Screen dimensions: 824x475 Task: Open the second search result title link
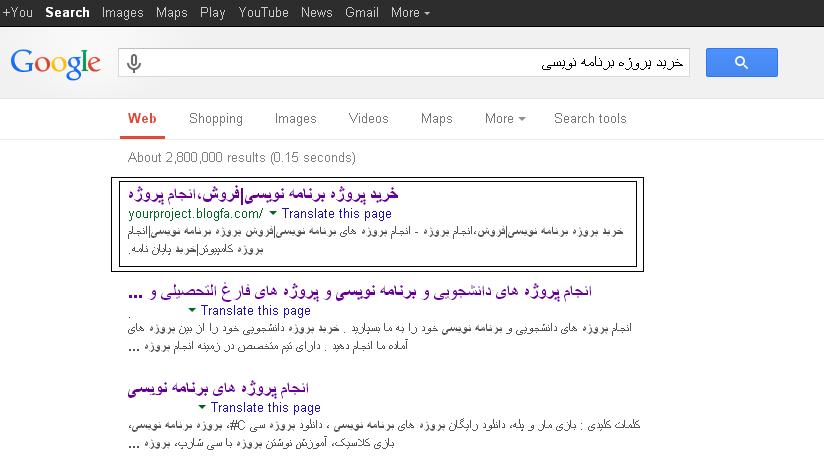[x=360, y=291]
